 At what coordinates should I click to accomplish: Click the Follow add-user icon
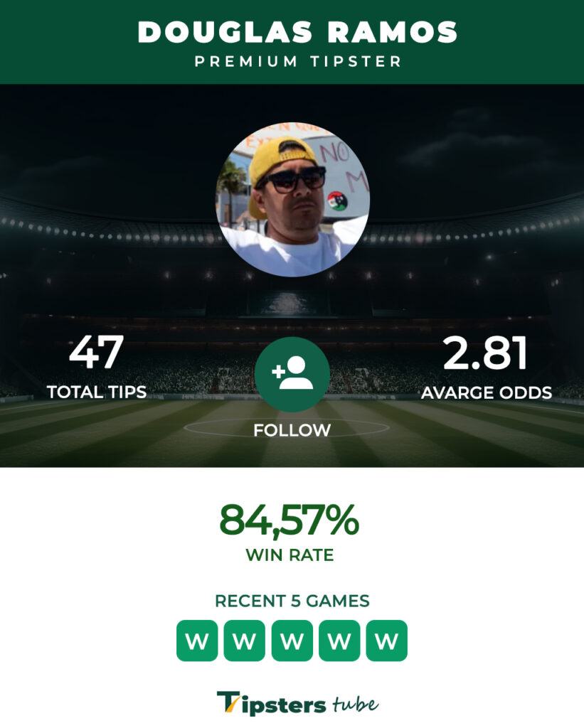pos(292,374)
